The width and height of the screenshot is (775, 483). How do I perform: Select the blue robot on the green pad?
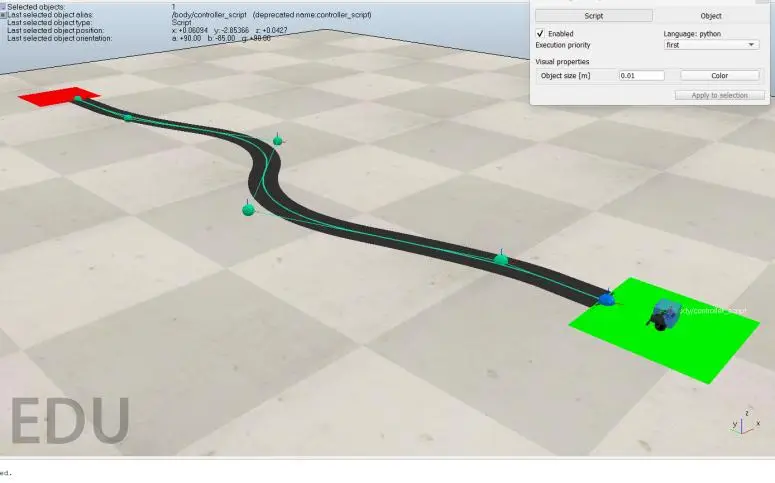(x=664, y=314)
